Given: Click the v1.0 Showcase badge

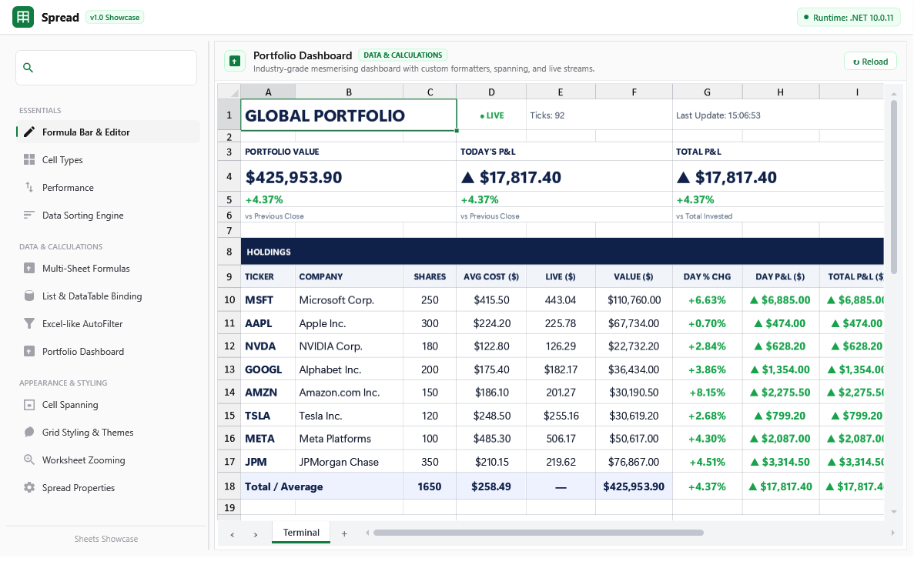Looking at the screenshot, I should point(115,17).
